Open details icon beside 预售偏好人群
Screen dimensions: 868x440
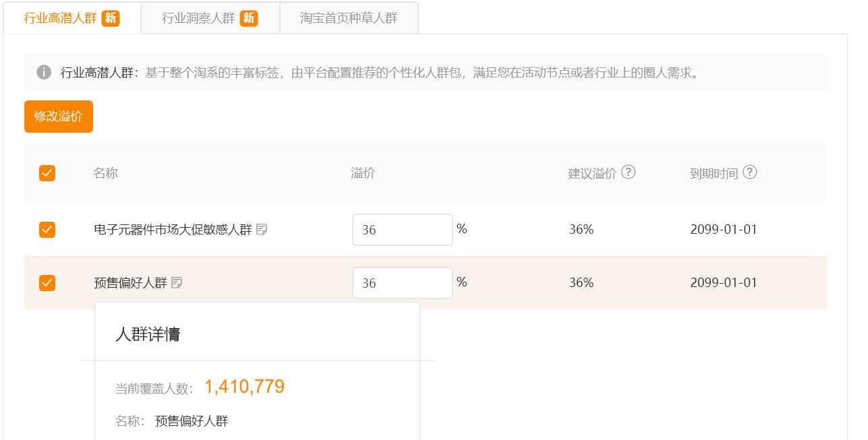pyautogui.click(x=177, y=283)
